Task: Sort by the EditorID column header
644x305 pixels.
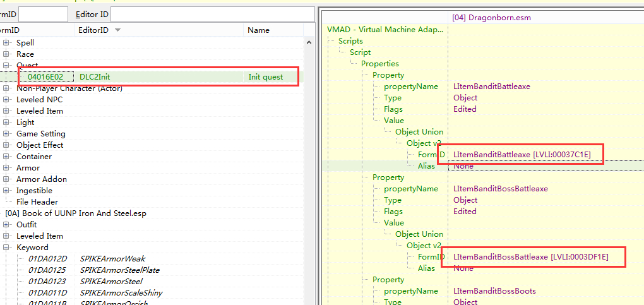Action: click(x=158, y=30)
